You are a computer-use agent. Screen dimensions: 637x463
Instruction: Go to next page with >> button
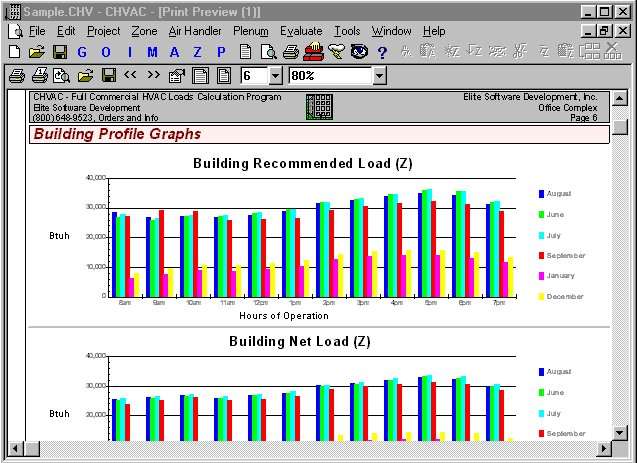(154, 75)
